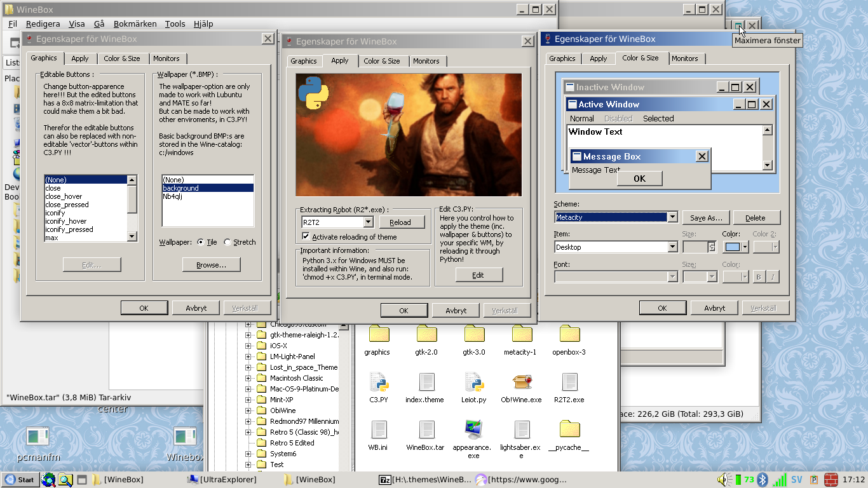Switch to Color & Size tab in Graphics dialog
This screenshot has width=868, height=488.
(122, 58)
